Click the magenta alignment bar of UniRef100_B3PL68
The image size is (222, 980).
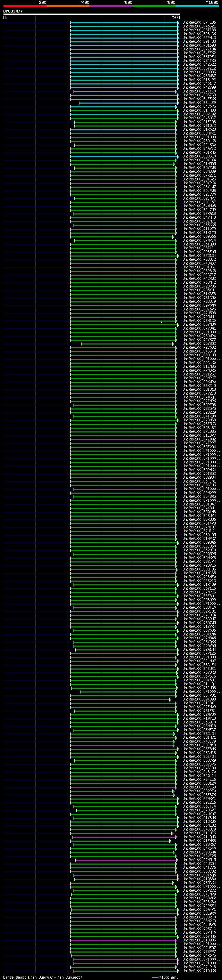click(x=123, y=787)
